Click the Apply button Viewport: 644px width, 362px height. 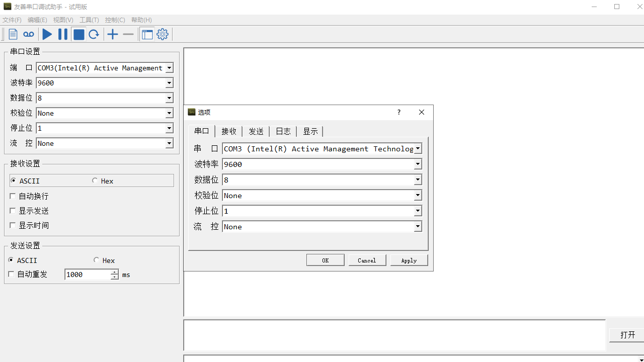(x=409, y=260)
